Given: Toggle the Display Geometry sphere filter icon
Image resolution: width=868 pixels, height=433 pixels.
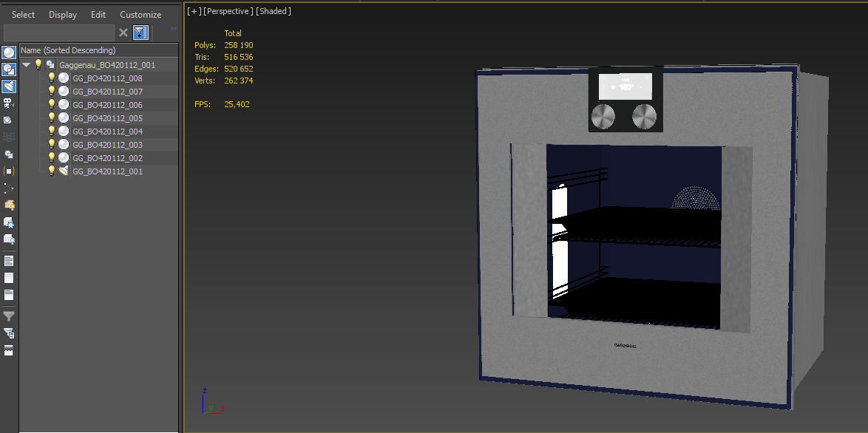Looking at the screenshot, I should click(9, 52).
